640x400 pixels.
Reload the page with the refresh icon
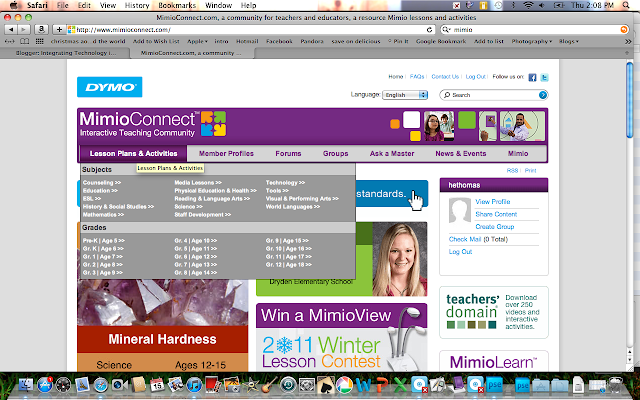(429, 30)
